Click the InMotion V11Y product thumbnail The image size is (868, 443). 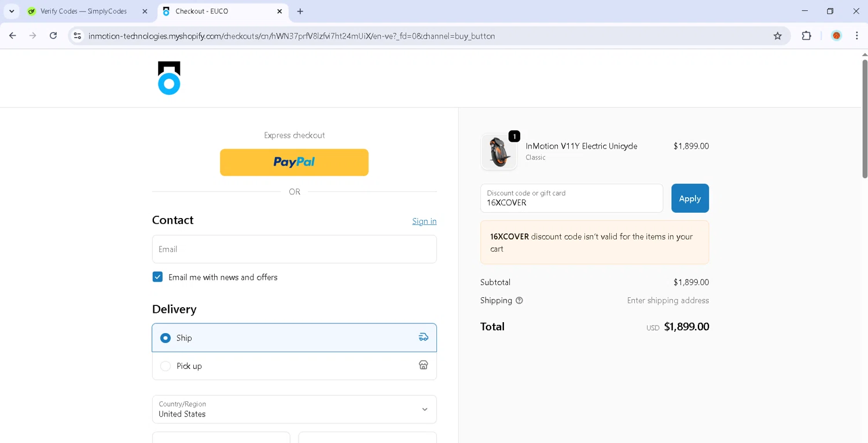click(499, 152)
